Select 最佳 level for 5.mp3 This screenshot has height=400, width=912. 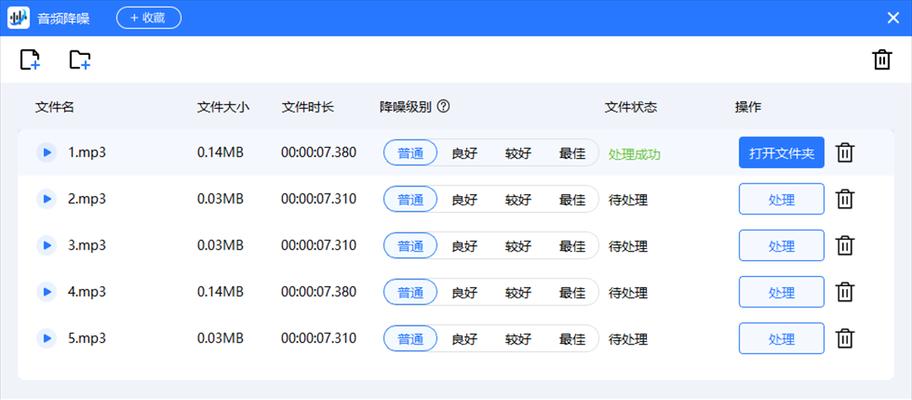[x=572, y=339]
